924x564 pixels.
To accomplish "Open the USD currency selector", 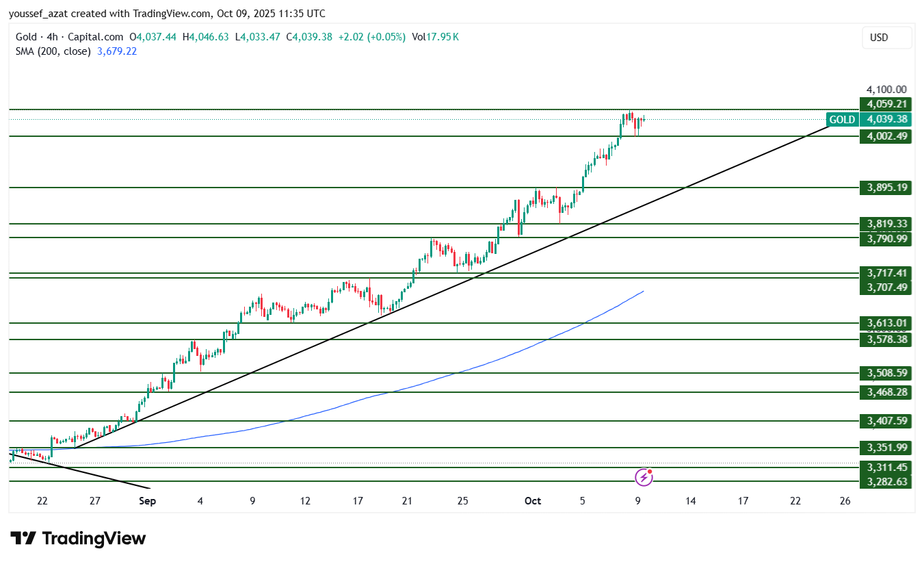I will point(887,38).
